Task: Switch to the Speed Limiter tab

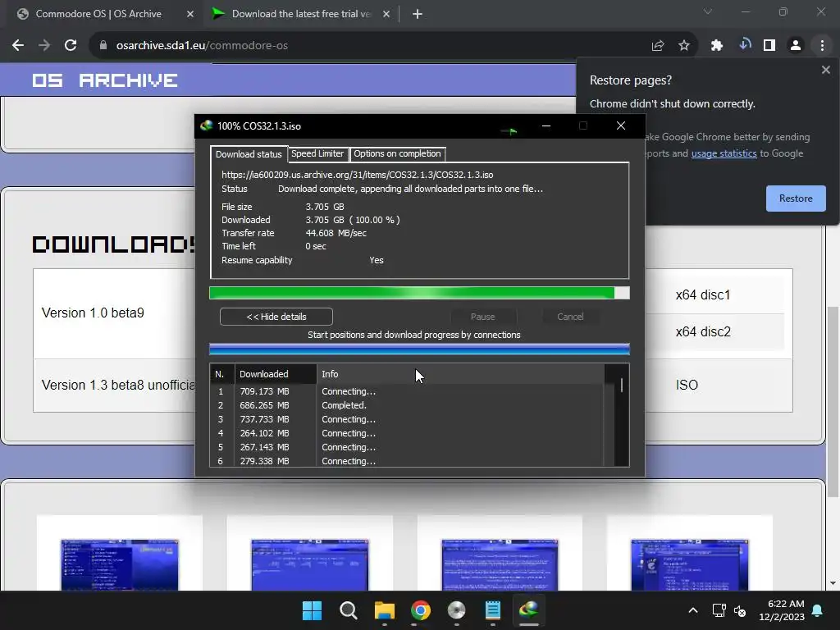Action: 317,153
